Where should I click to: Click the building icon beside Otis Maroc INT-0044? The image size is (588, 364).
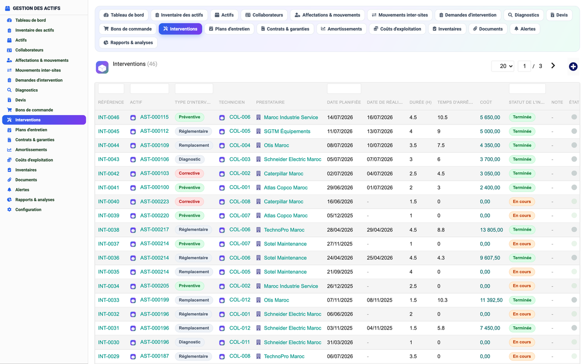[258, 146]
